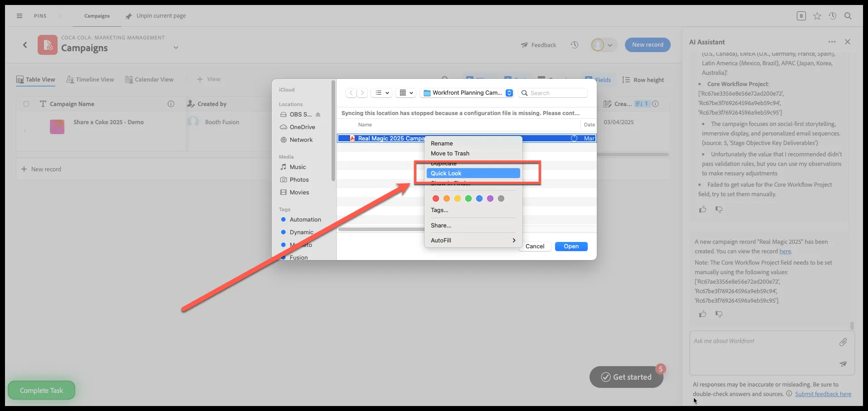Screen dimensions: 868x411
Task: Toggle the select-all checkbox in table header
Action: point(26,104)
